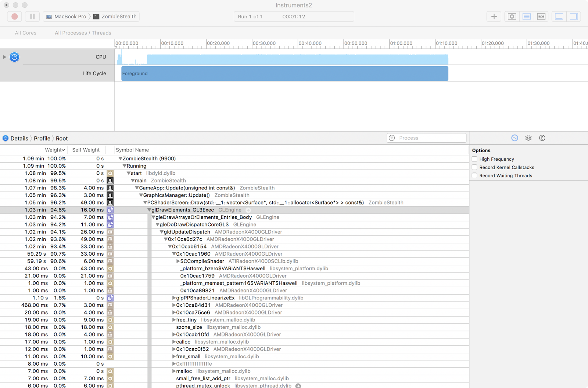
Task: Click the driver icon on SCCompileShader row
Action: tap(110, 261)
